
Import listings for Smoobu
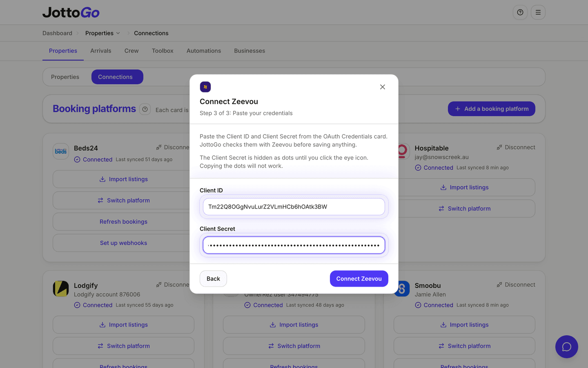(465, 325)
